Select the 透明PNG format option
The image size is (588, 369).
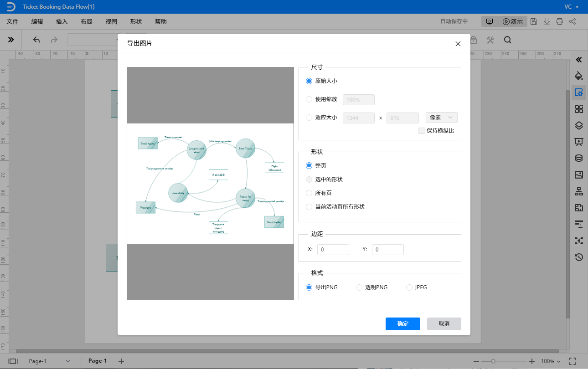359,287
